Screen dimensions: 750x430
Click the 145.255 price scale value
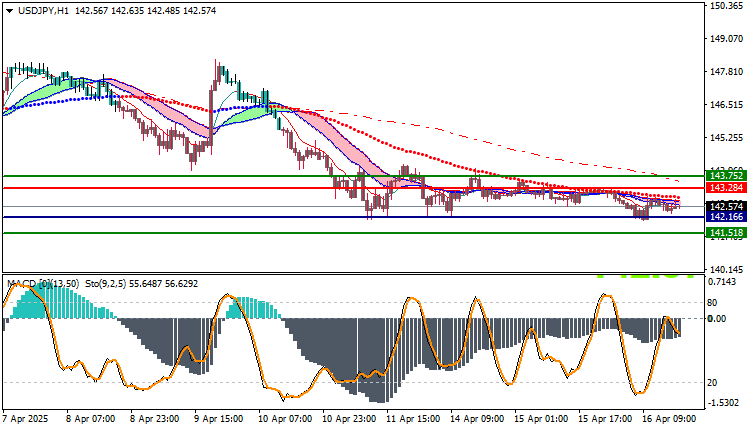coord(727,138)
